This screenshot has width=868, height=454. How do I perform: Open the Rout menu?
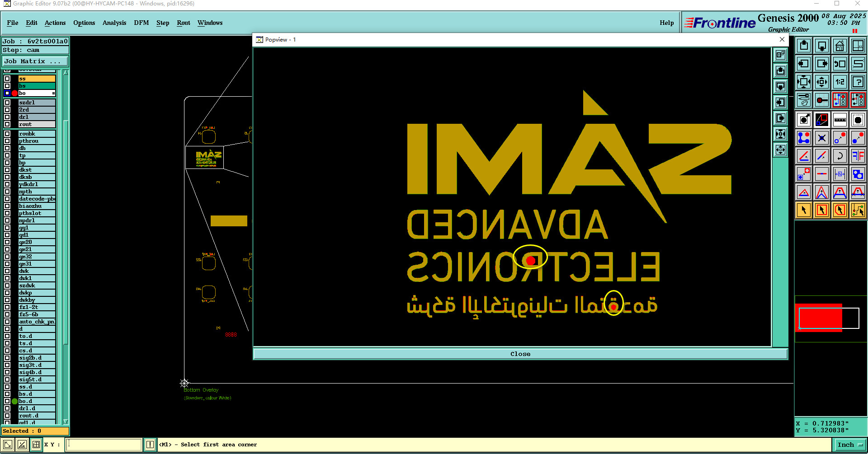(x=184, y=23)
